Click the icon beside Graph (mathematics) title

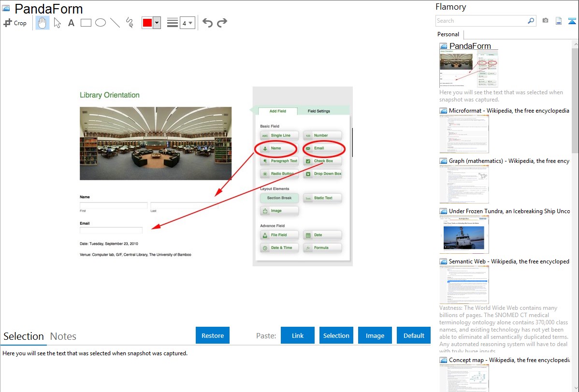[x=443, y=161]
